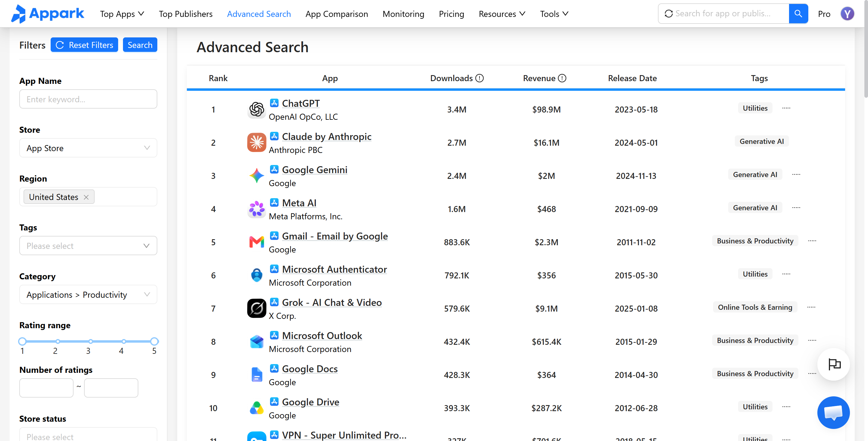Show more tags for Gmail row

click(x=812, y=241)
